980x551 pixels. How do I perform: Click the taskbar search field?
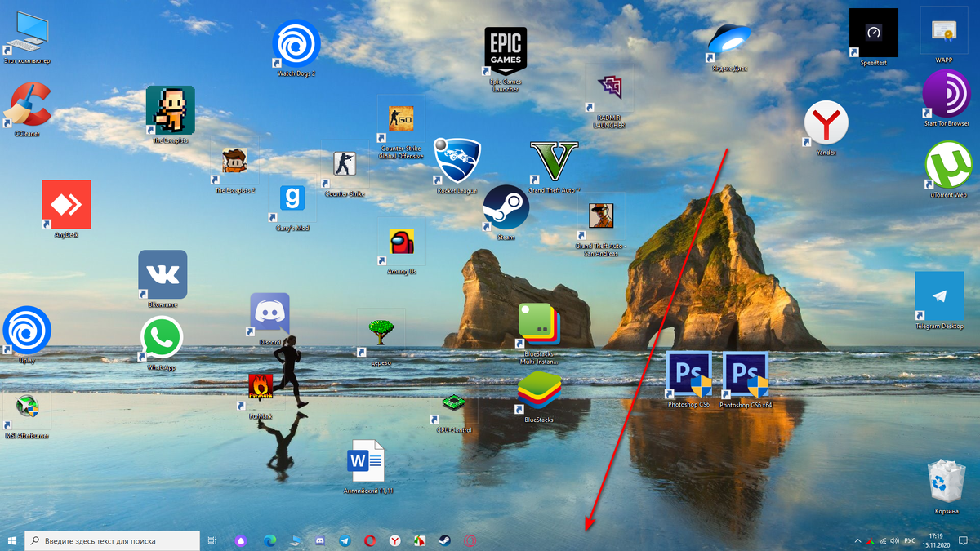[x=112, y=540]
